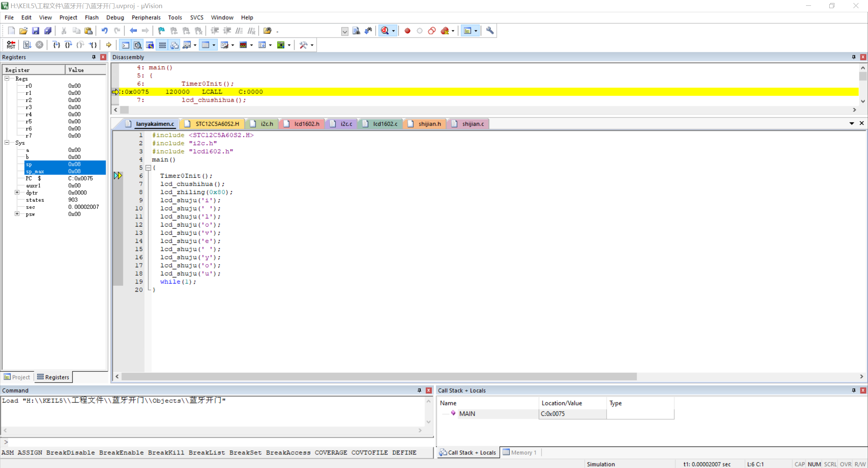Insert a breakpoint with red dot icon
The width and height of the screenshot is (868, 468).
point(407,31)
